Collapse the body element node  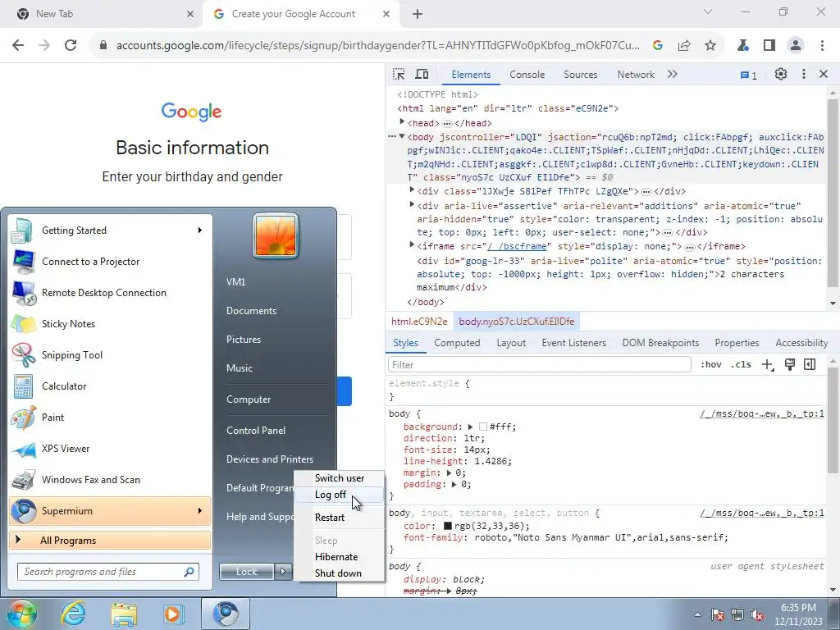point(402,137)
